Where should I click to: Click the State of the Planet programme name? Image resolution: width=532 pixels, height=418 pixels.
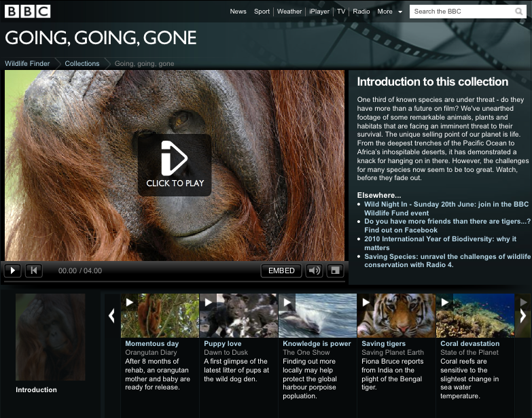click(469, 352)
